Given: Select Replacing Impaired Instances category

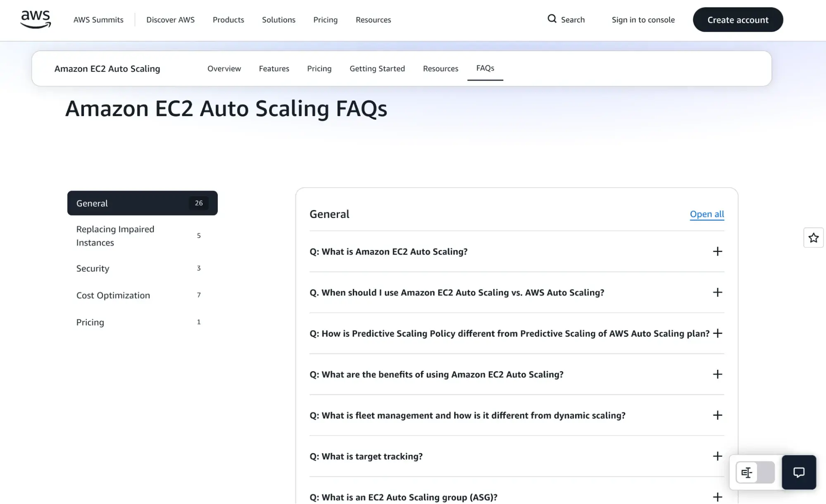Looking at the screenshot, I should (x=142, y=236).
